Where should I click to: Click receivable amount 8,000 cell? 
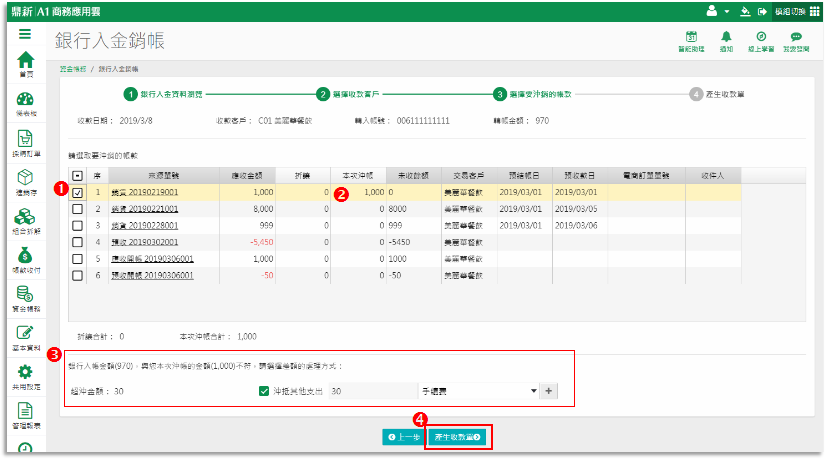coord(247,209)
